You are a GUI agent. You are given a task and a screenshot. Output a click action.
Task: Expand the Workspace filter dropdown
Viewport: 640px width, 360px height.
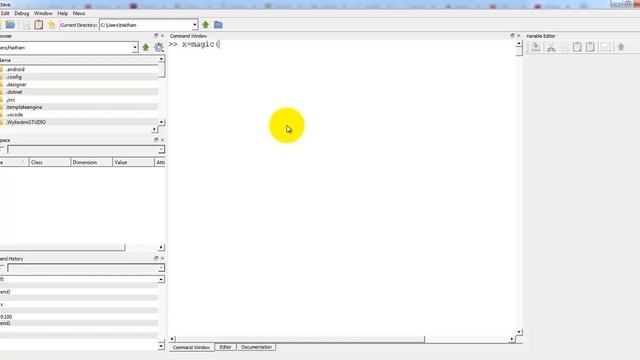[161, 150]
